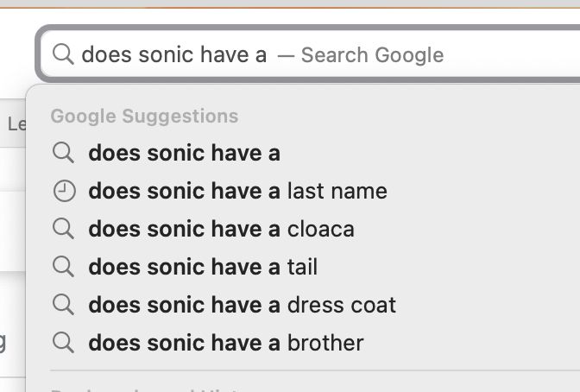Click the search icon beside 'tail' suggestion

point(64,267)
